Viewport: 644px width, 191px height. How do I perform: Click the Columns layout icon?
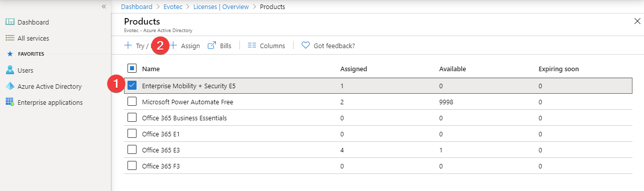252,46
